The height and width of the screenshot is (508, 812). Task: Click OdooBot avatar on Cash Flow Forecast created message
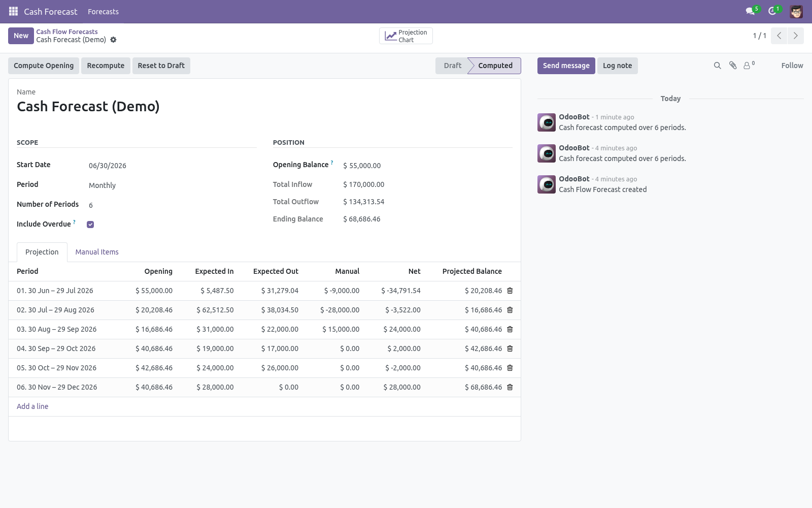(547, 184)
